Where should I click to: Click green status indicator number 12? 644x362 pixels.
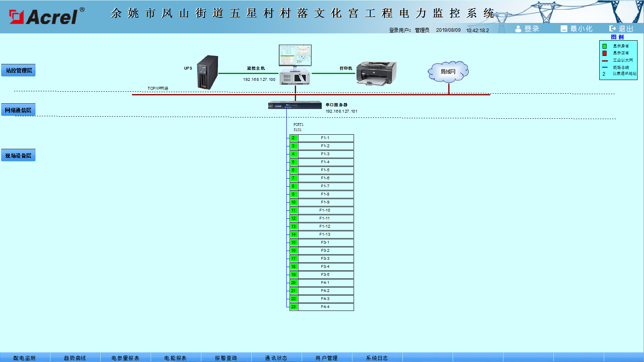point(294,218)
